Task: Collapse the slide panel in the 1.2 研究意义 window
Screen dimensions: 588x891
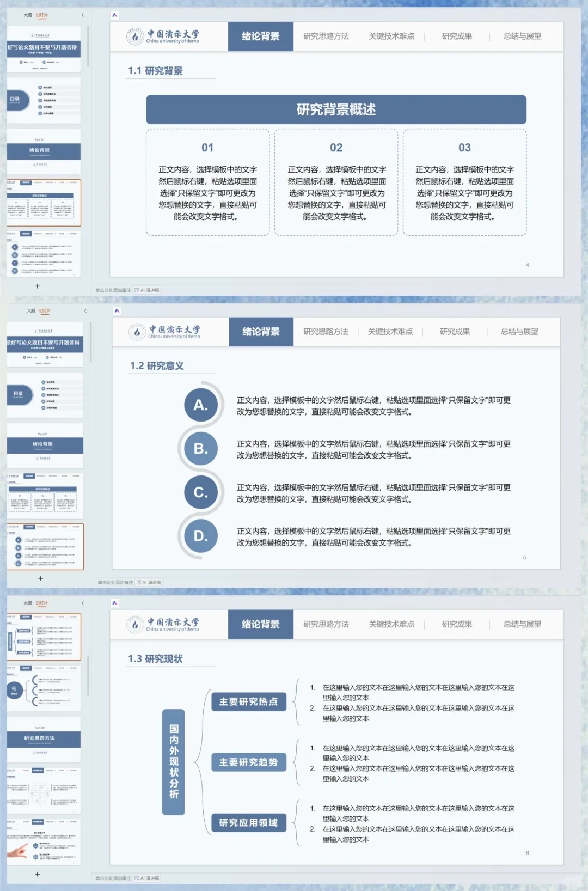Action: click(85, 311)
